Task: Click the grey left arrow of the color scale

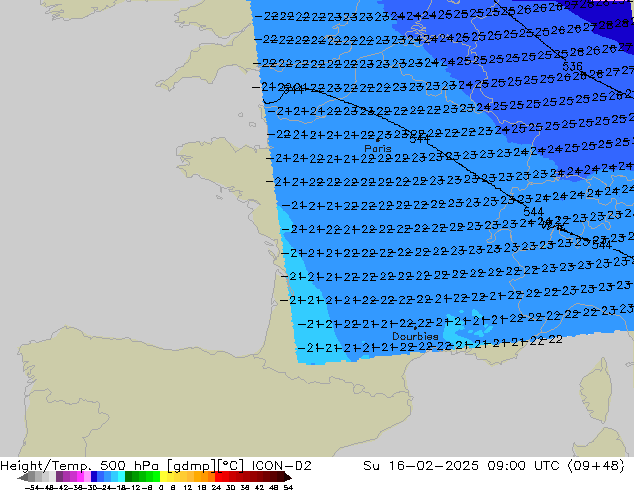Action: (22, 477)
